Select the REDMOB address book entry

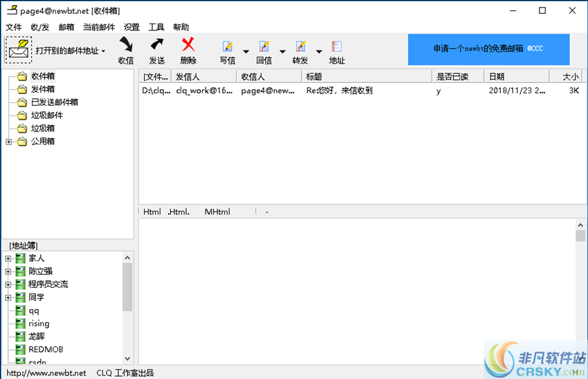[46, 349]
